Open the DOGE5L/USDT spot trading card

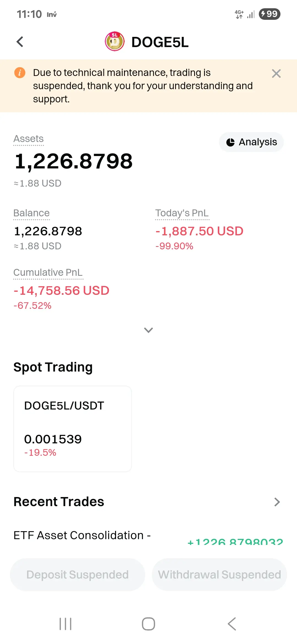point(73,429)
